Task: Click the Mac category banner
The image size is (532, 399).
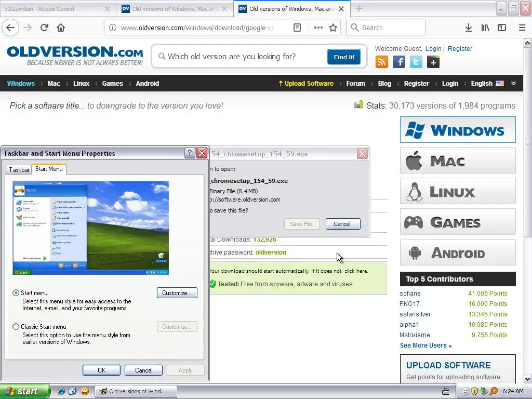Action: tap(458, 161)
